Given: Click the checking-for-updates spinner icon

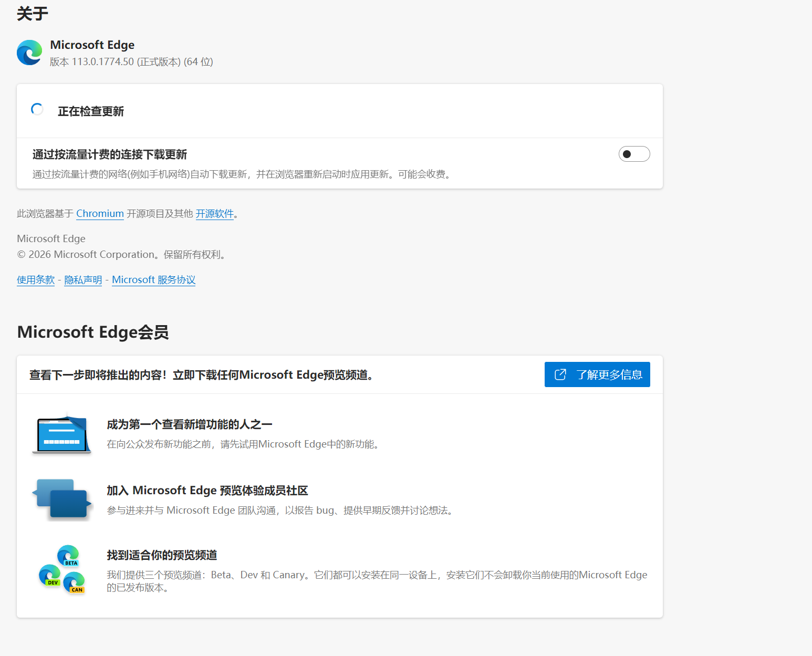Looking at the screenshot, I should (37, 109).
